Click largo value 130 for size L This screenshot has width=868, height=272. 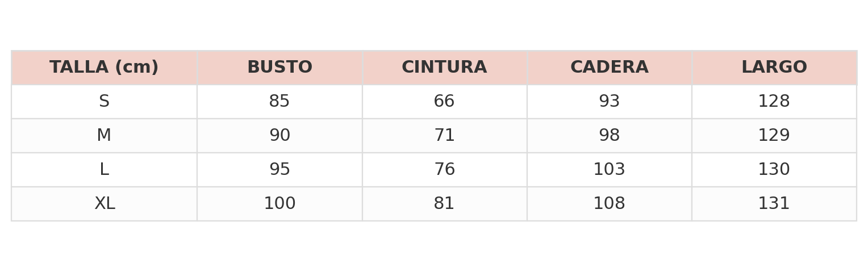[774, 170]
